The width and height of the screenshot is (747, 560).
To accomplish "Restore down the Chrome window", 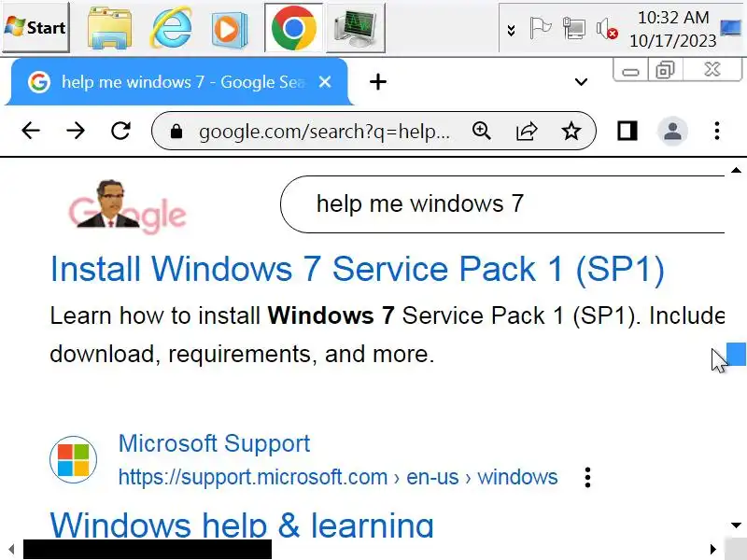I will (665, 71).
